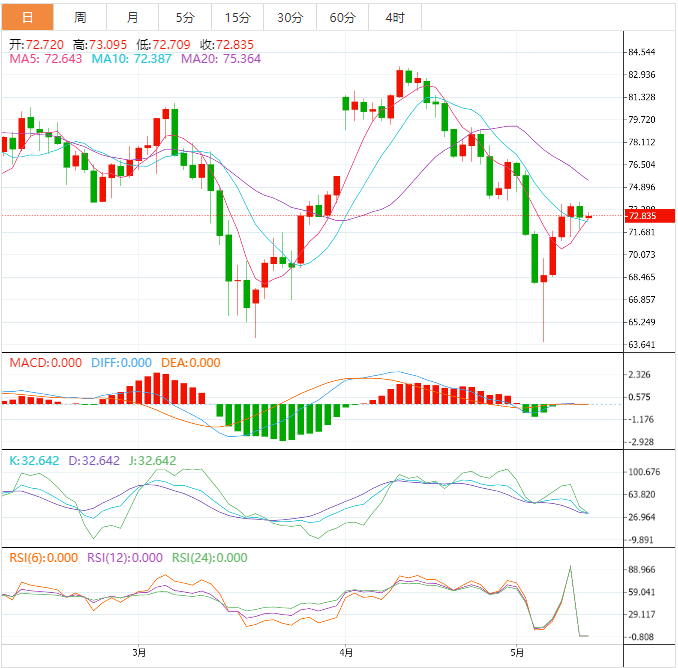
Task: Switch to the 周 weekly tab
Action: tap(80, 17)
